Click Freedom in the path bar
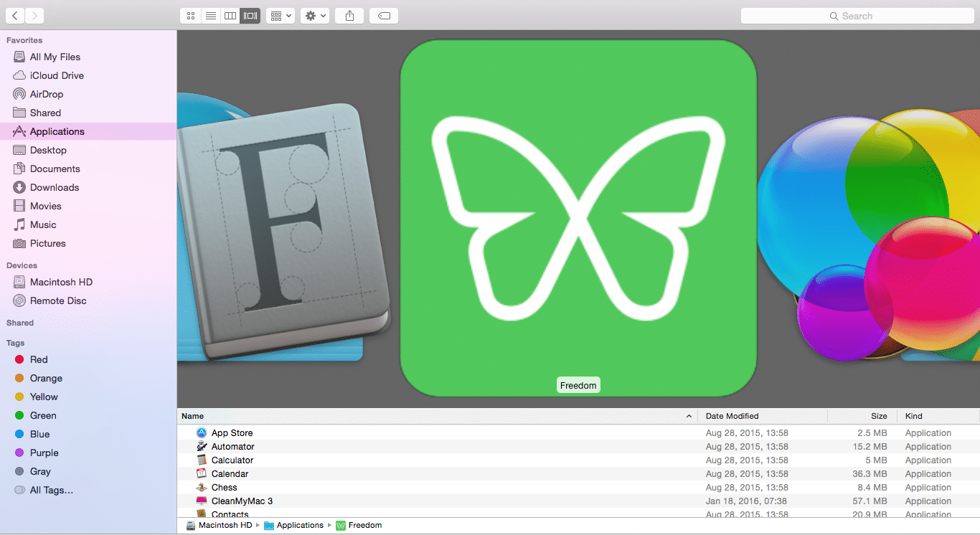 click(359, 525)
